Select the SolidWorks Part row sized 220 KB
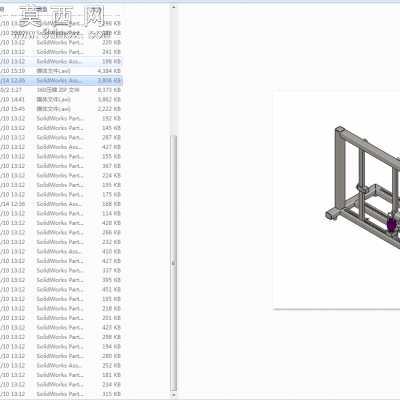The width and height of the screenshot is (400, 400). point(61,42)
